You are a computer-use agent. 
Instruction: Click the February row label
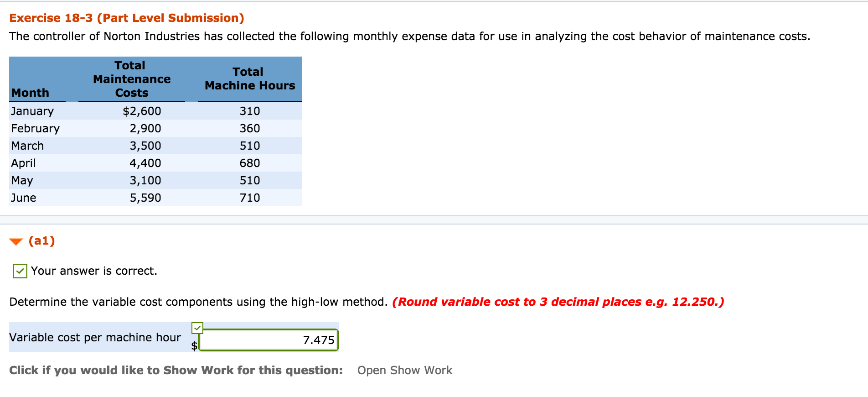[35, 128]
